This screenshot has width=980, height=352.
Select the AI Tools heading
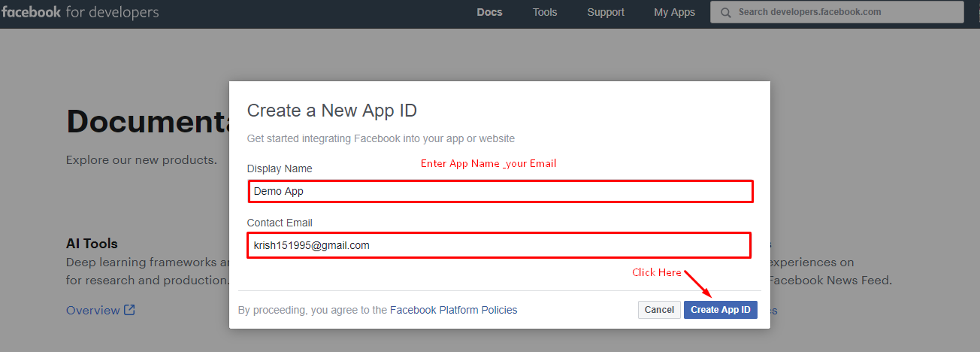click(92, 244)
